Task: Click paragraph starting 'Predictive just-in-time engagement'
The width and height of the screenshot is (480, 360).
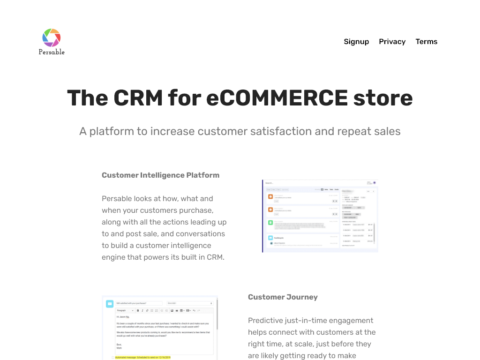Action: (x=312, y=338)
